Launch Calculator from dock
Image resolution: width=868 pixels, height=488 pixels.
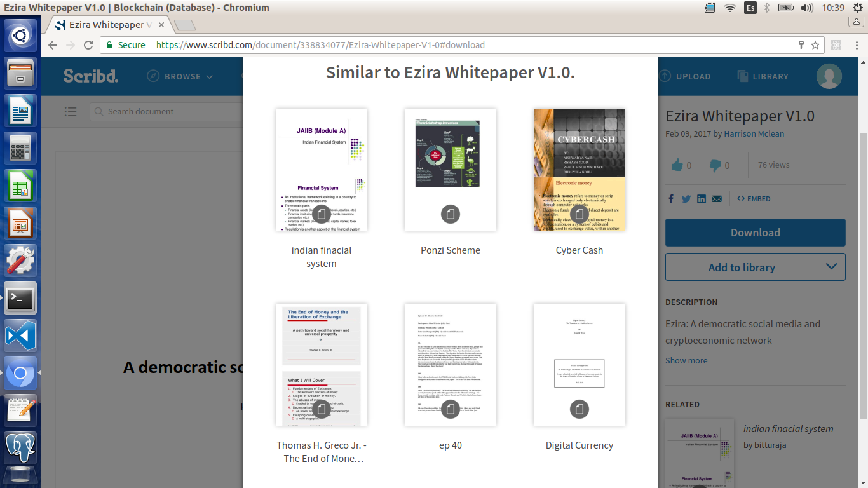point(20,149)
